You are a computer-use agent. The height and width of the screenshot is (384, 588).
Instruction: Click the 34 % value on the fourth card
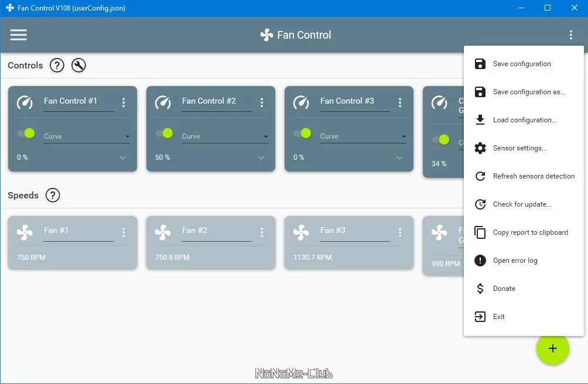click(439, 164)
